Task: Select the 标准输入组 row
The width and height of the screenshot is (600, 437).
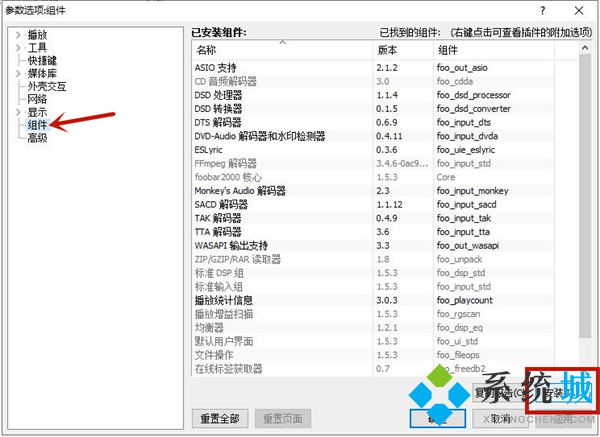Action: coord(373,287)
